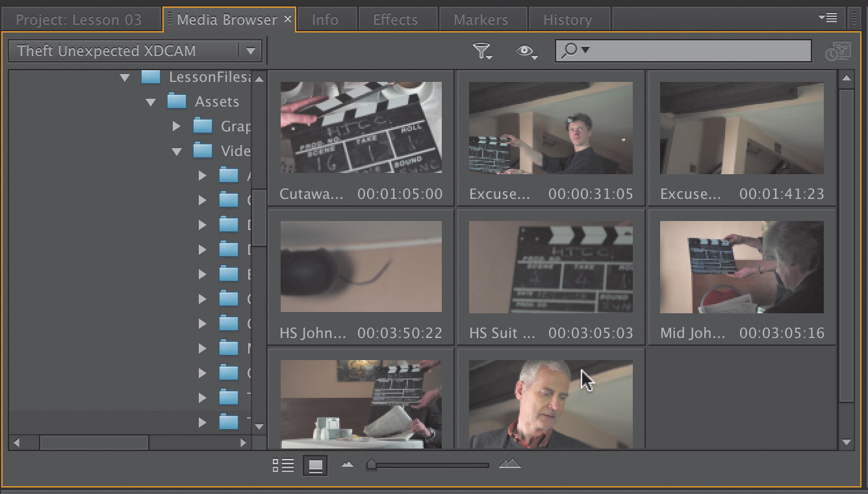
Task: Click the Assets folder label
Action: (217, 102)
